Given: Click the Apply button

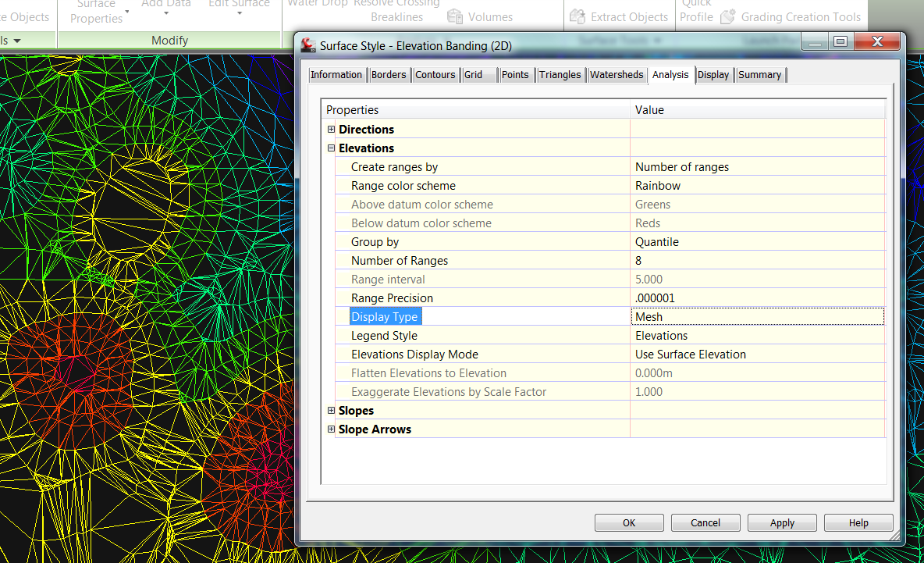Looking at the screenshot, I should coord(781,522).
